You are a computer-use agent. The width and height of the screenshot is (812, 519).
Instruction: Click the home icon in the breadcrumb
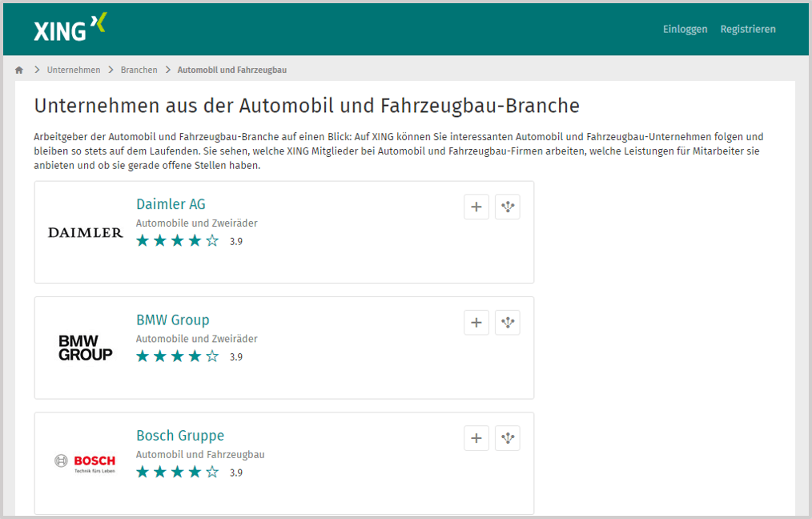pyautogui.click(x=18, y=70)
